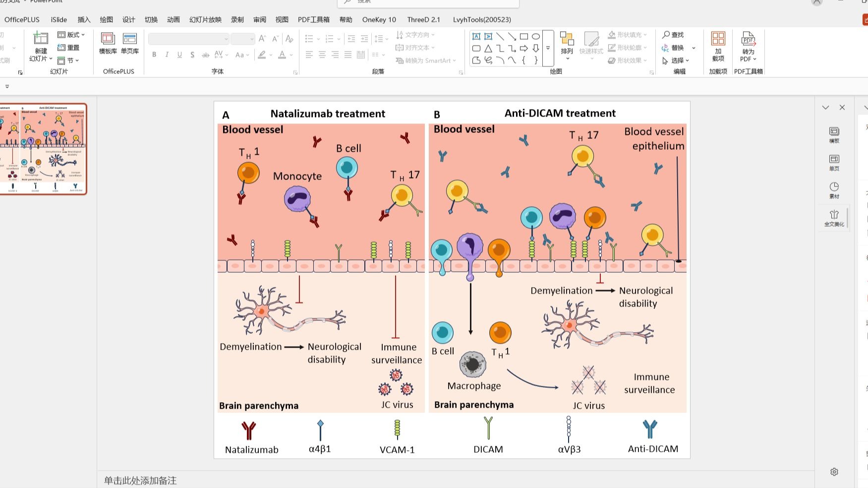Toggle underline formatting
Screen dimensions: 868x488
[179, 55]
